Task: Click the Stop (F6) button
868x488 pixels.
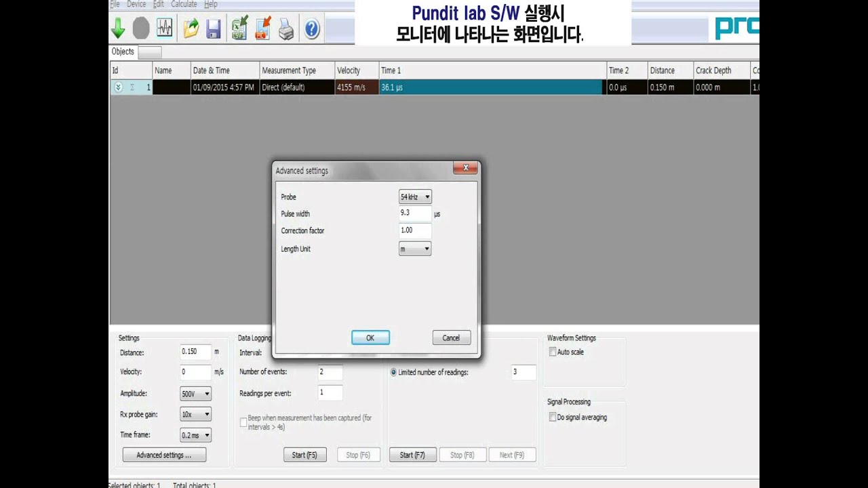Action: pos(359,455)
